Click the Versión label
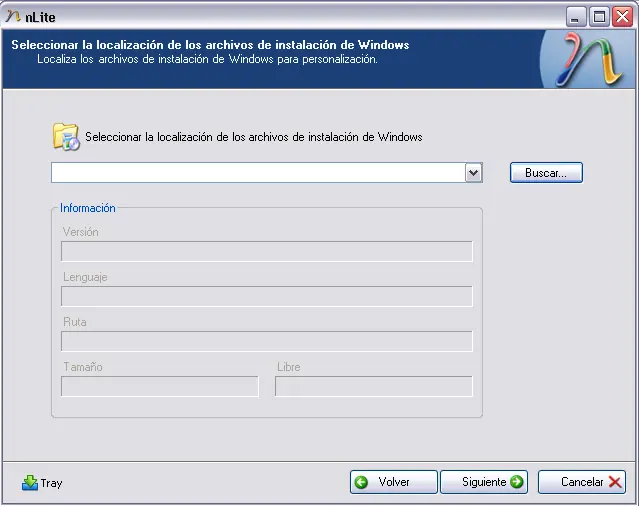 coord(81,232)
